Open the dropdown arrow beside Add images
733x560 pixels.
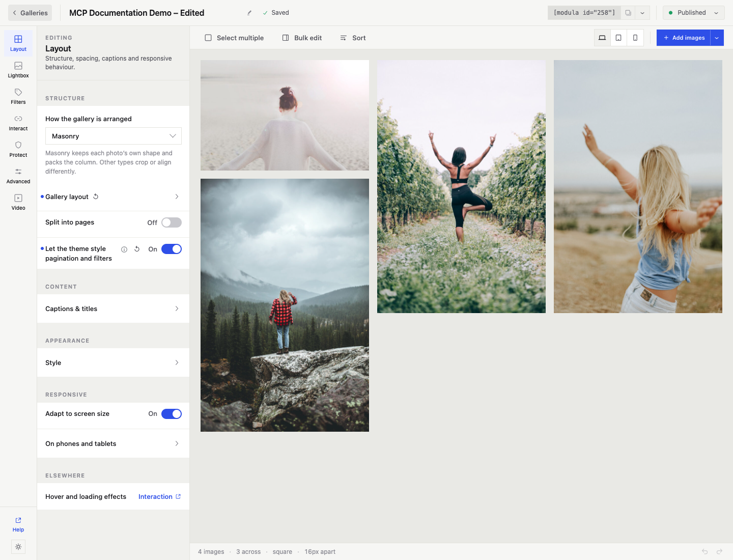click(717, 38)
